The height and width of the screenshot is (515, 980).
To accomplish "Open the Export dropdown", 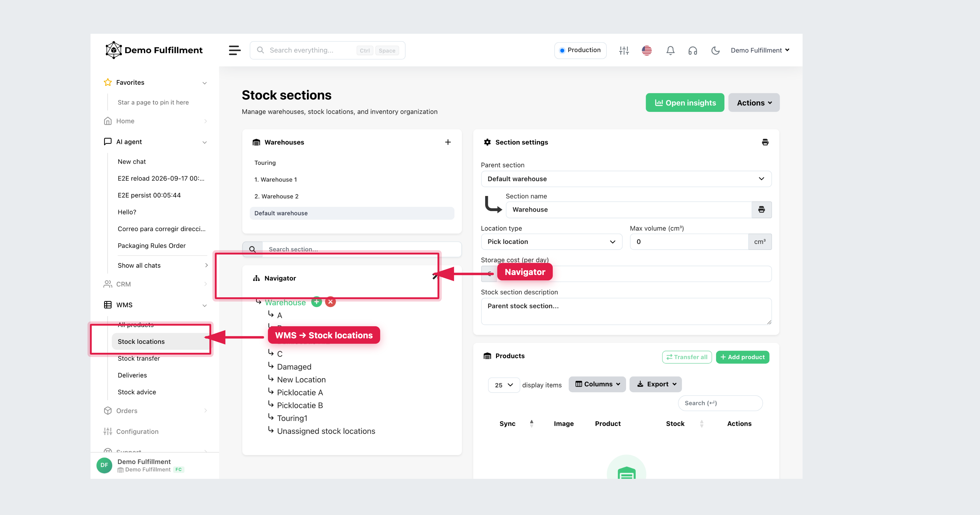I will (x=655, y=384).
